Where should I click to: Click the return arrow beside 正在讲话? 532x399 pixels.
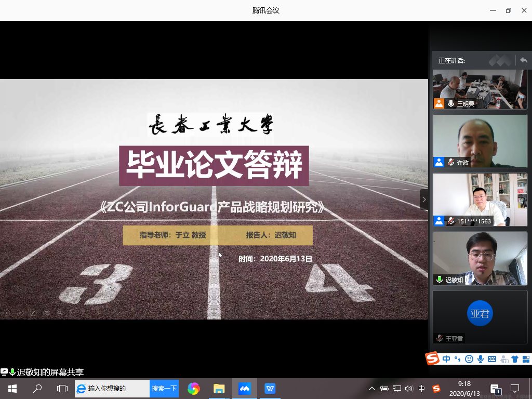523,61
